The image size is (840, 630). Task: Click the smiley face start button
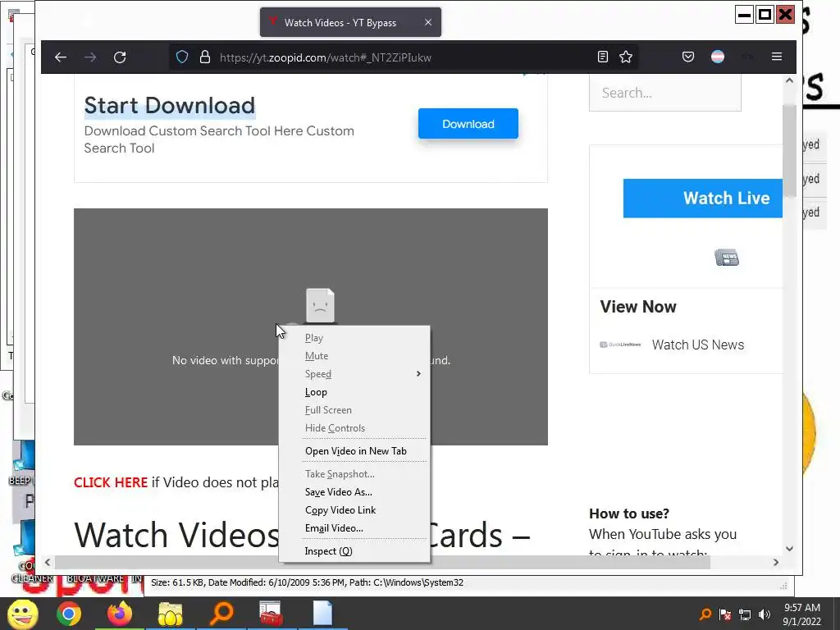pyautogui.click(x=22, y=614)
